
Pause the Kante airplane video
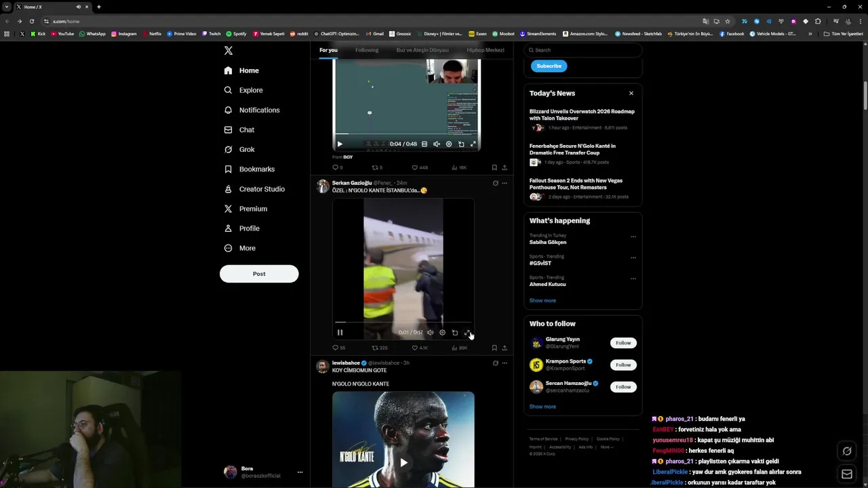pos(340,333)
